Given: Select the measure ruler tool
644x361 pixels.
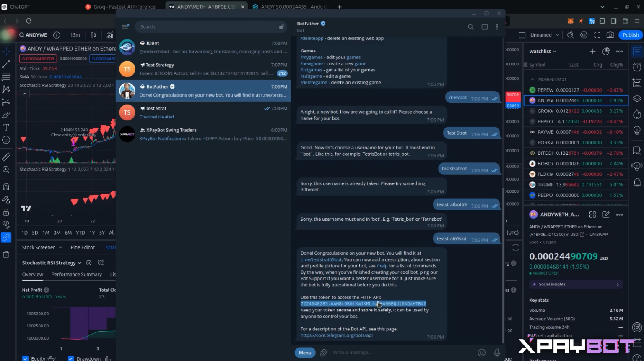Looking at the screenshot, I should point(6,157).
